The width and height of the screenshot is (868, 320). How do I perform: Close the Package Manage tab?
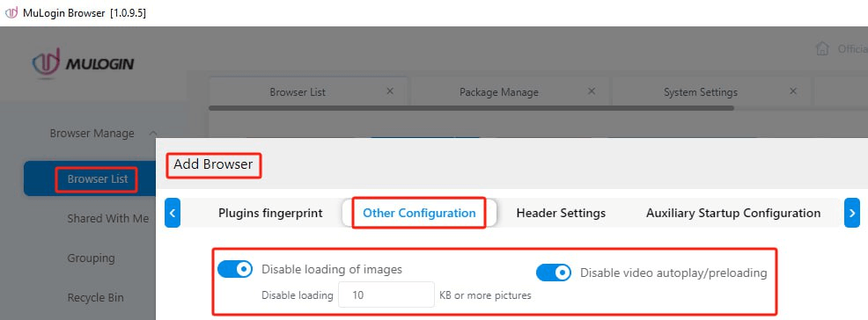point(592,91)
